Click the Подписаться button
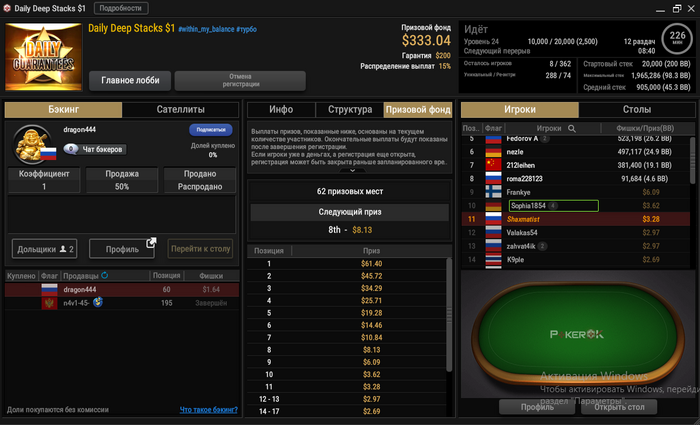This screenshot has height=425, width=700. (x=211, y=129)
